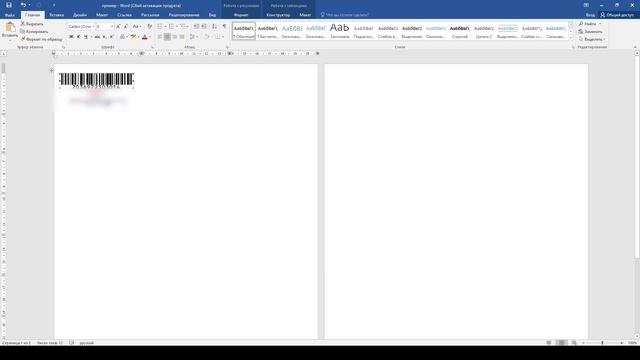Clear all formatting with the eraser icon
The image size is (640, 360).
[x=149, y=27]
